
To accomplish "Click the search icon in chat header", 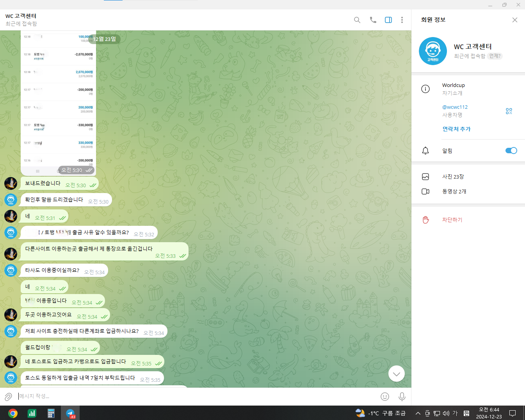I will pos(357,20).
